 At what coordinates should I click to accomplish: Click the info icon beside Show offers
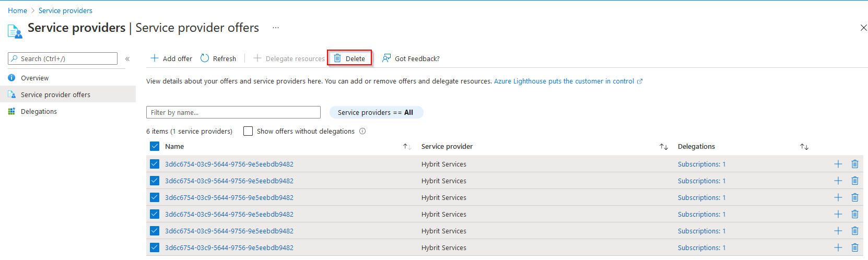pos(362,131)
